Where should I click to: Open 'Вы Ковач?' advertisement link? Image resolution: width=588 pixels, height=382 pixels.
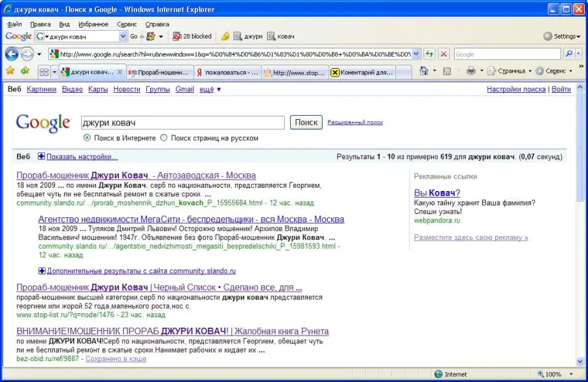(x=437, y=193)
